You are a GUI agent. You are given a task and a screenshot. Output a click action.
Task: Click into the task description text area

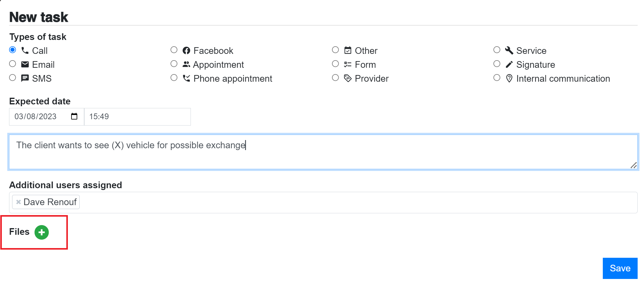[x=323, y=152]
